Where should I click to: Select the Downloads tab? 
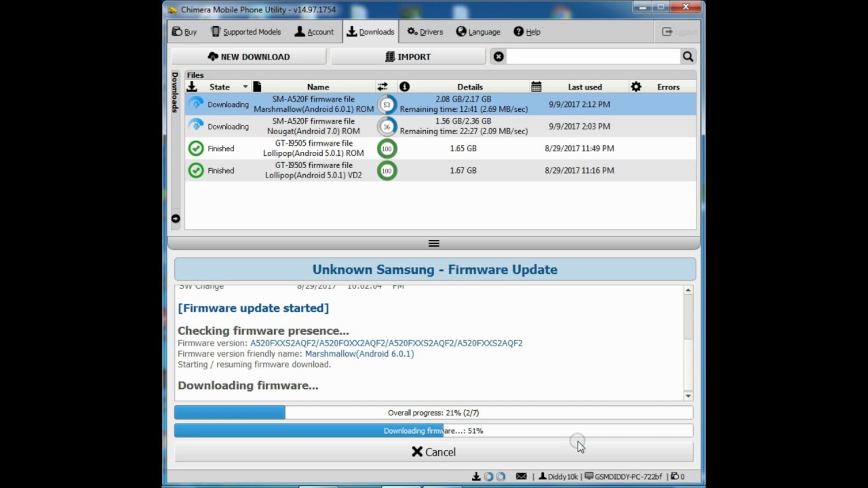pos(370,32)
